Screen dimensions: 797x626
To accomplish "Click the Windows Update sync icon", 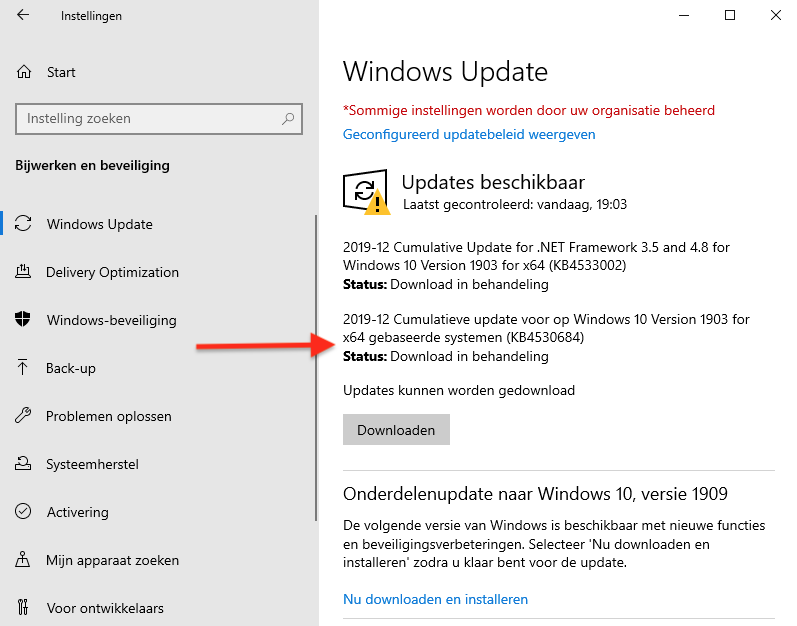I will [24, 224].
